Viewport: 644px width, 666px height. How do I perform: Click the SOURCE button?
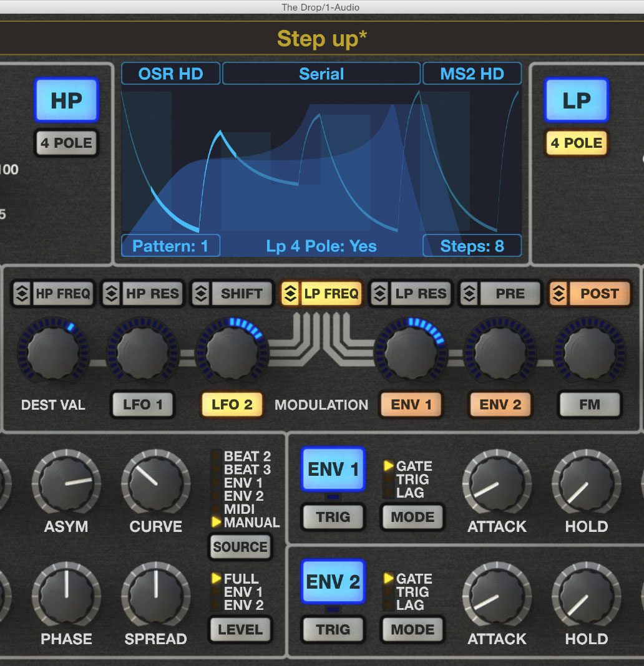[x=240, y=547]
